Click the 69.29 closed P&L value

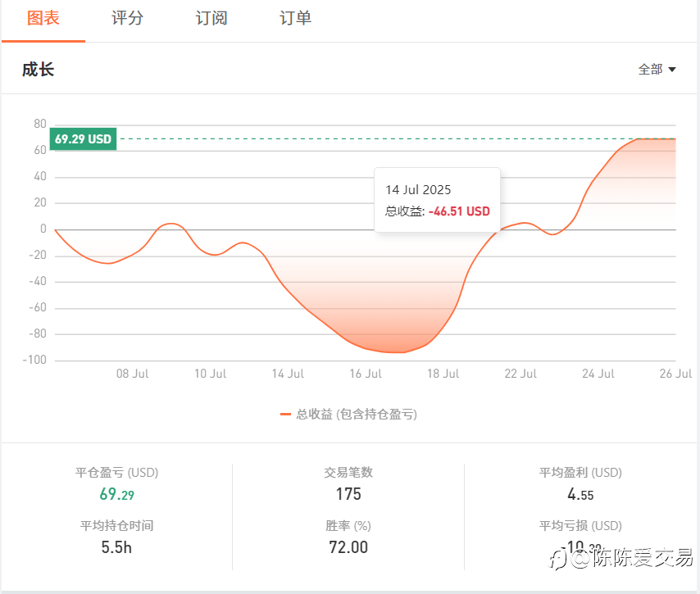point(117,494)
